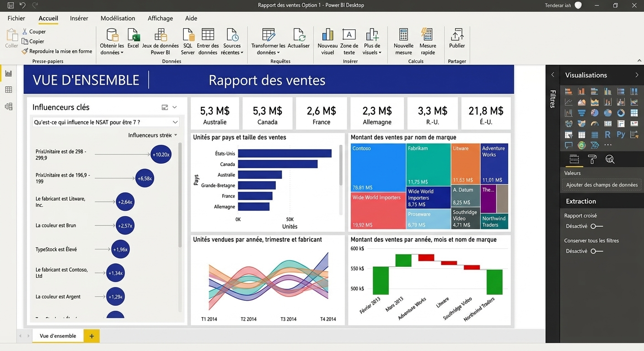The height and width of the screenshot is (351, 644).
Task: Click the bar chart vertical scrollbar
Action: pos(341,165)
